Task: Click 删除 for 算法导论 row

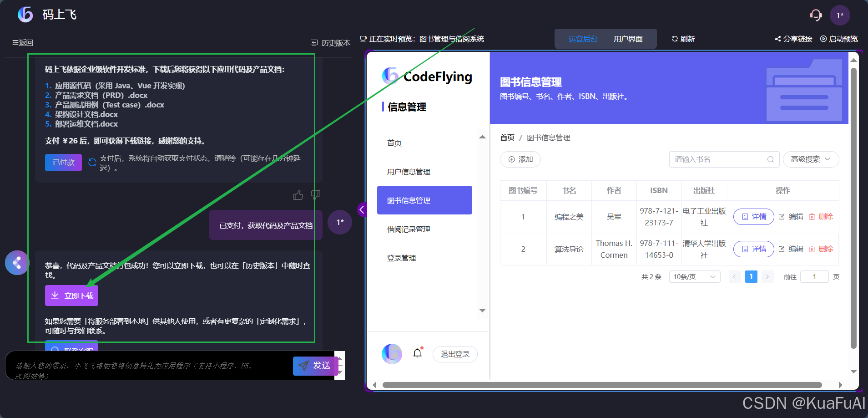Action: pyautogui.click(x=821, y=249)
